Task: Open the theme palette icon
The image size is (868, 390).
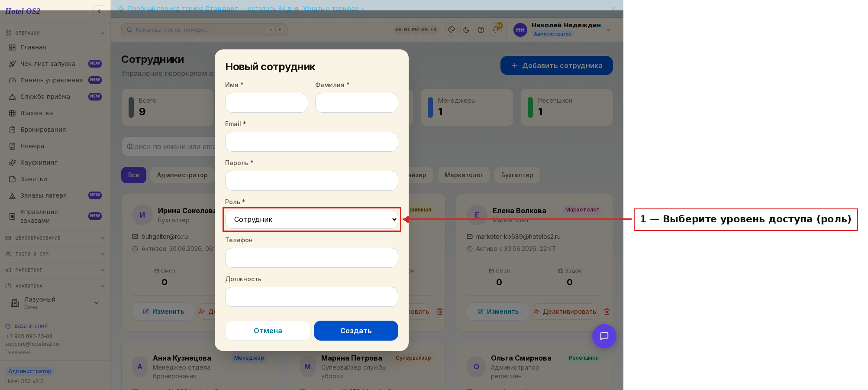Action: (452, 30)
